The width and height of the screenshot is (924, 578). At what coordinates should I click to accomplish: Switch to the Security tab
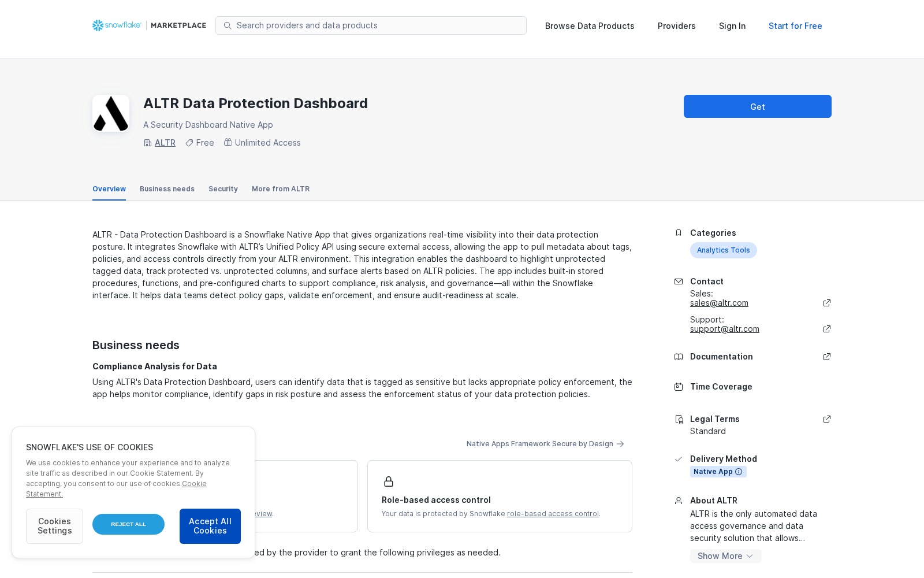223,189
